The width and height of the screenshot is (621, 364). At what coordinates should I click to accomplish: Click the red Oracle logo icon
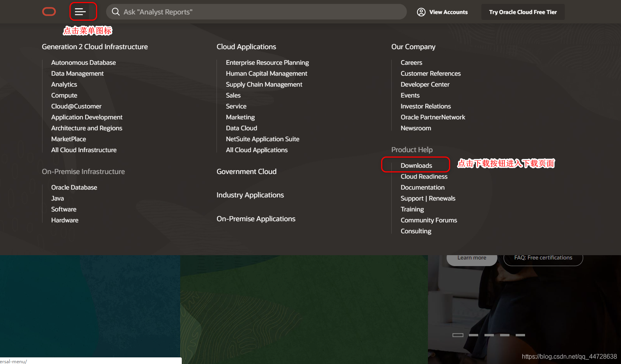click(x=49, y=12)
